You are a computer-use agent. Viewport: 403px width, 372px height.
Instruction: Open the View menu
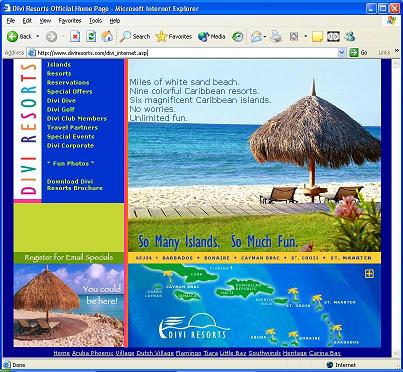point(45,21)
